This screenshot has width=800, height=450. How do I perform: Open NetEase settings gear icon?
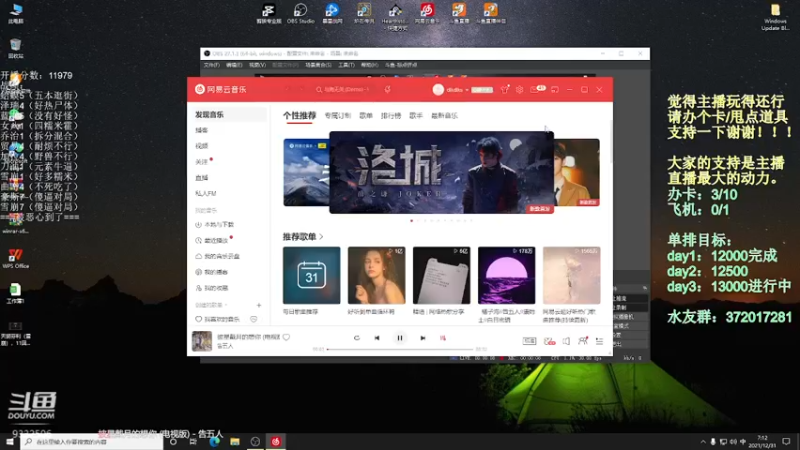pos(519,89)
